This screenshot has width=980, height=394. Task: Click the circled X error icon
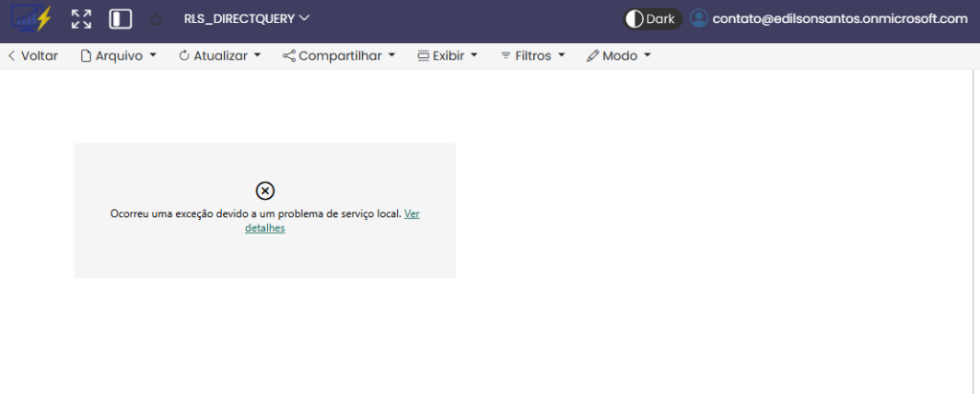click(x=265, y=190)
